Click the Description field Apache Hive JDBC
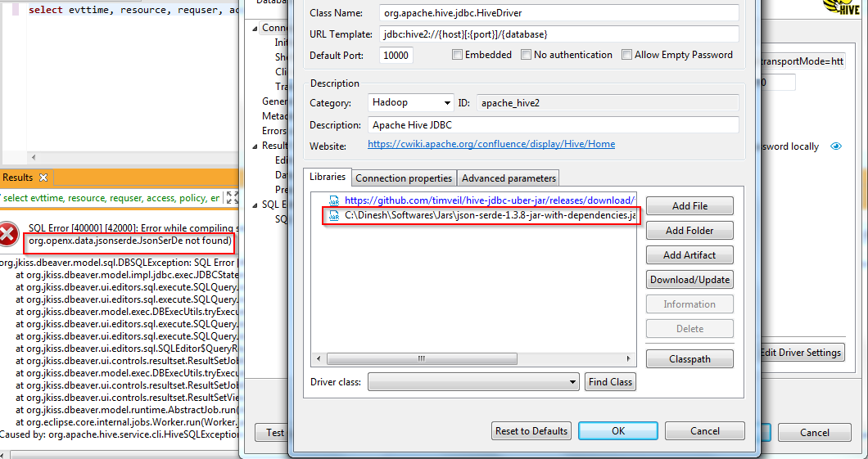 (x=553, y=125)
